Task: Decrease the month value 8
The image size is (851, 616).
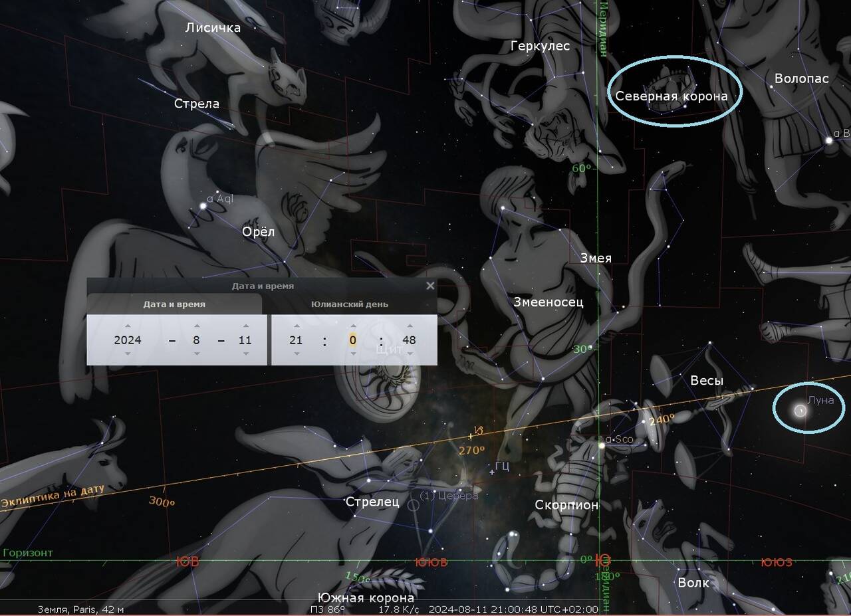Action: click(196, 354)
